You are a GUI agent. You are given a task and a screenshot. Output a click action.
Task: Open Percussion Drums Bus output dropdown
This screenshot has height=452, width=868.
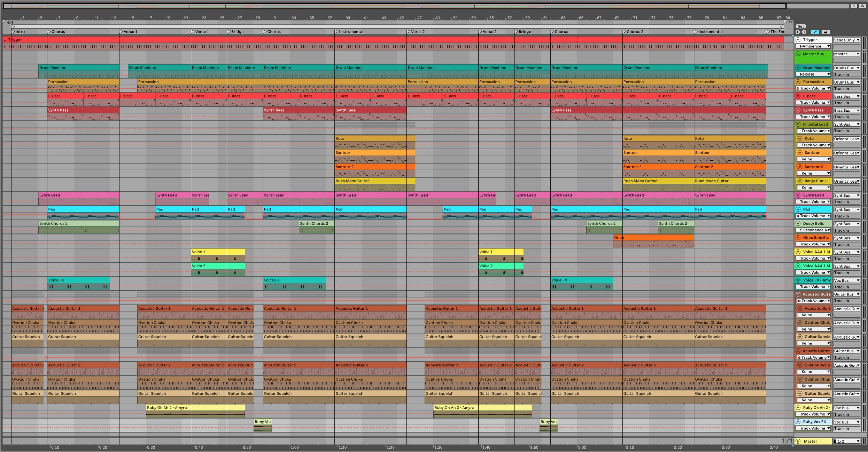846,82
